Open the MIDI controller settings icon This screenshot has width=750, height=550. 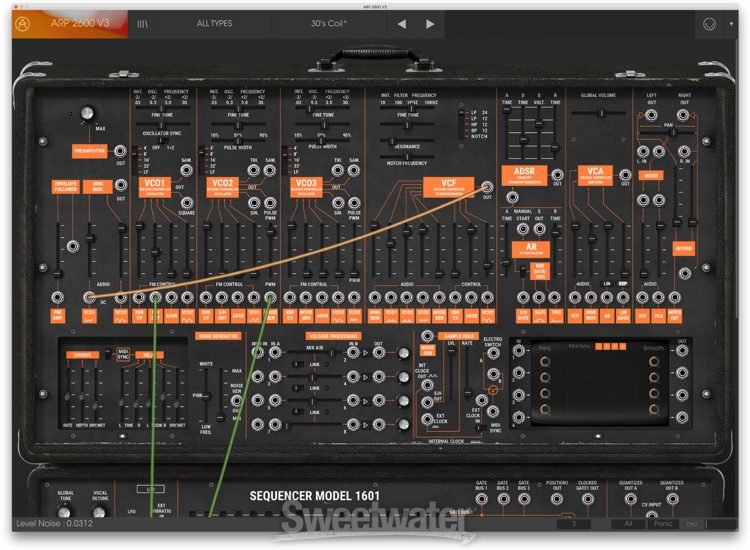click(x=709, y=24)
